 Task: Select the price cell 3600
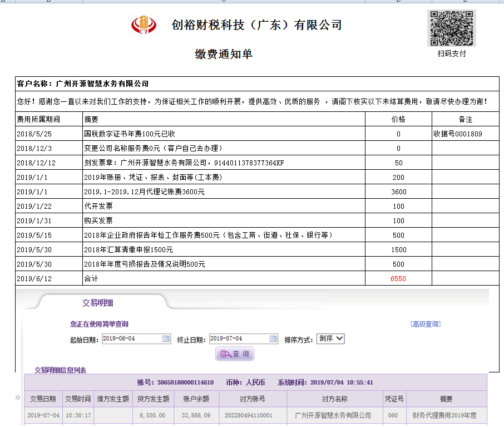tap(398, 192)
